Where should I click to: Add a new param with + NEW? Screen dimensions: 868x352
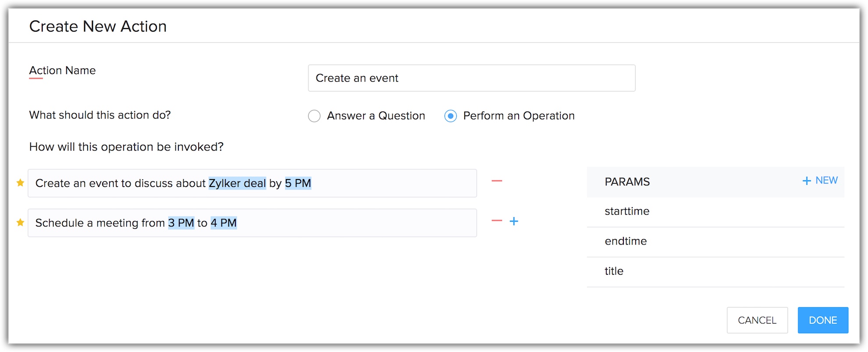click(x=820, y=181)
